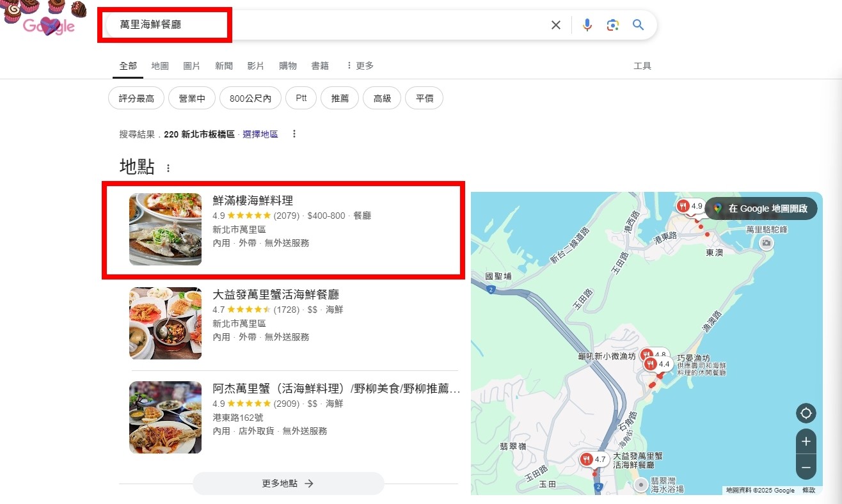The width and height of the screenshot is (842, 504).
Task: Apply the Ptt filter chip
Action: 301,98
